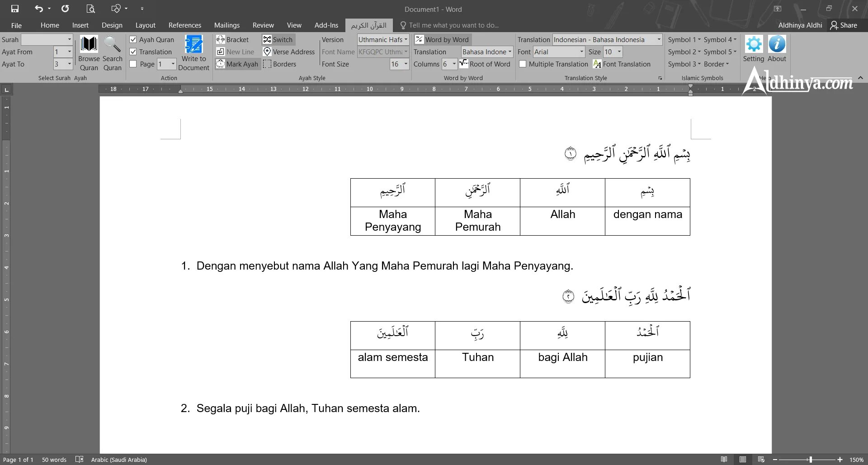Open the Surah dropdown
This screenshot has height=465, width=868.
click(69, 40)
